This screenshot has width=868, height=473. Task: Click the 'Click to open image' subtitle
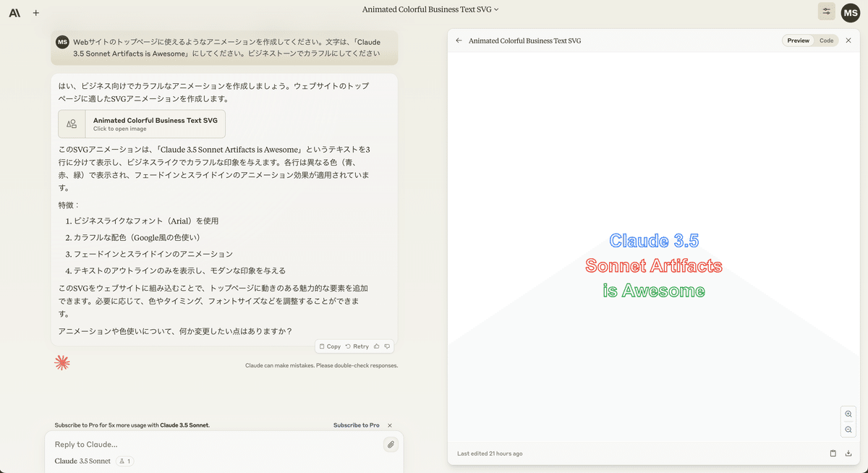pyautogui.click(x=120, y=129)
